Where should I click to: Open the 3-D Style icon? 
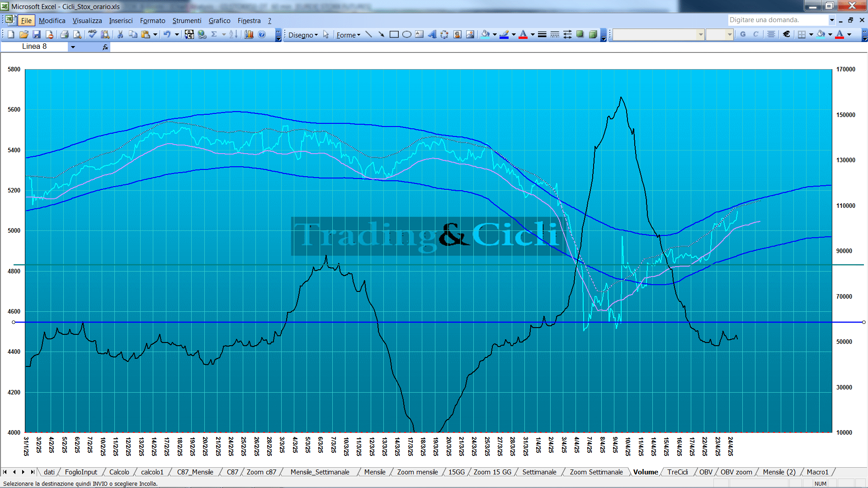tap(593, 34)
